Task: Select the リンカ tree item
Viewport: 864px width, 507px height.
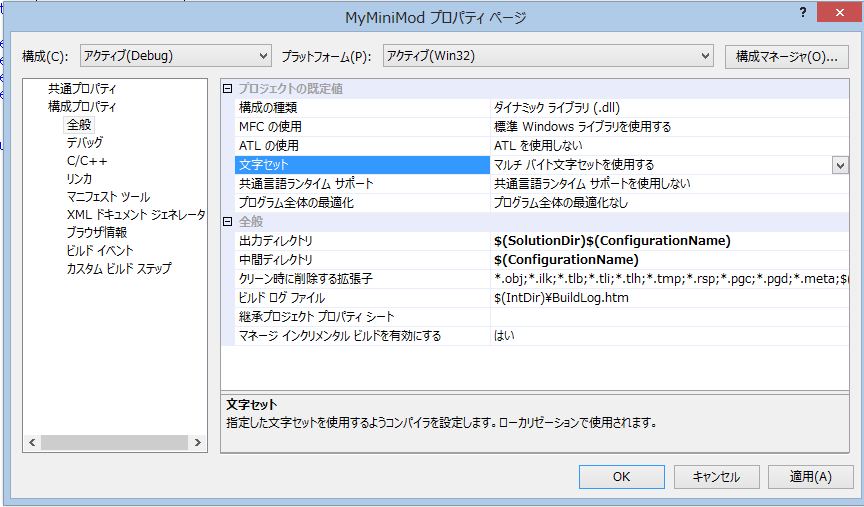Action: (80, 179)
